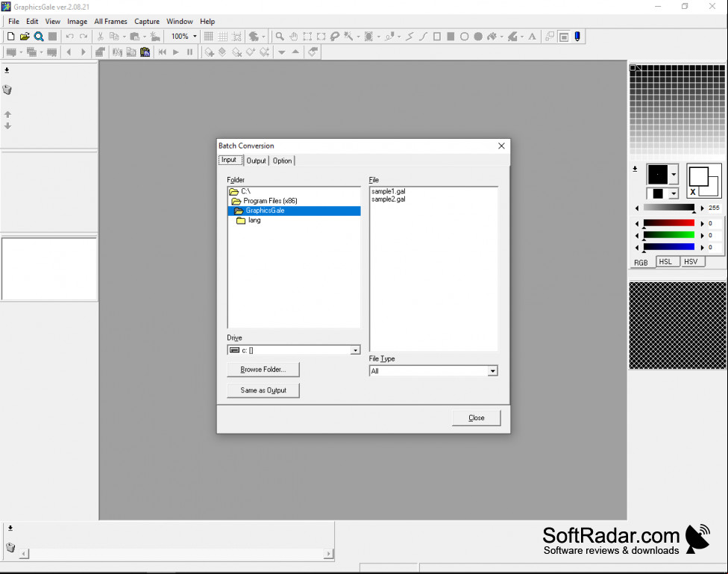Open the File Type dropdown showing All
The width and height of the screenshot is (728, 574).
(x=492, y=371)
